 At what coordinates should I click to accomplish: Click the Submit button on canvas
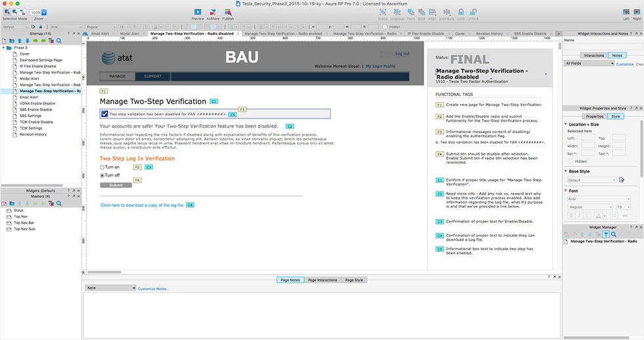[x=116, y=185]
